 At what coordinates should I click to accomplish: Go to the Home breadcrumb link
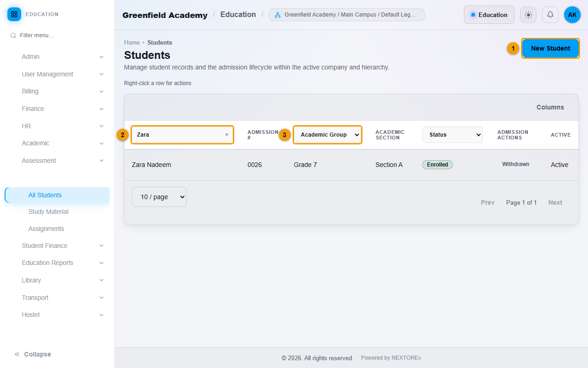tap(132, 43)
